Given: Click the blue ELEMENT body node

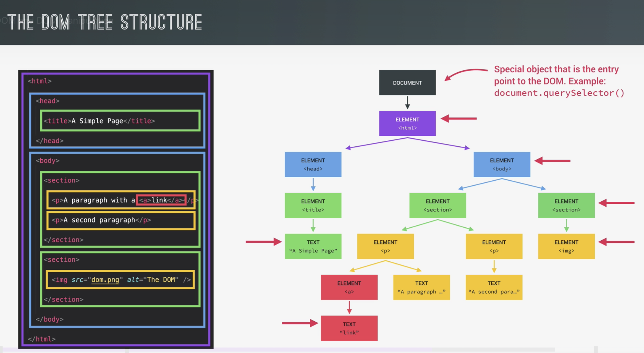Looking at the screenshot, I should 502,164.
